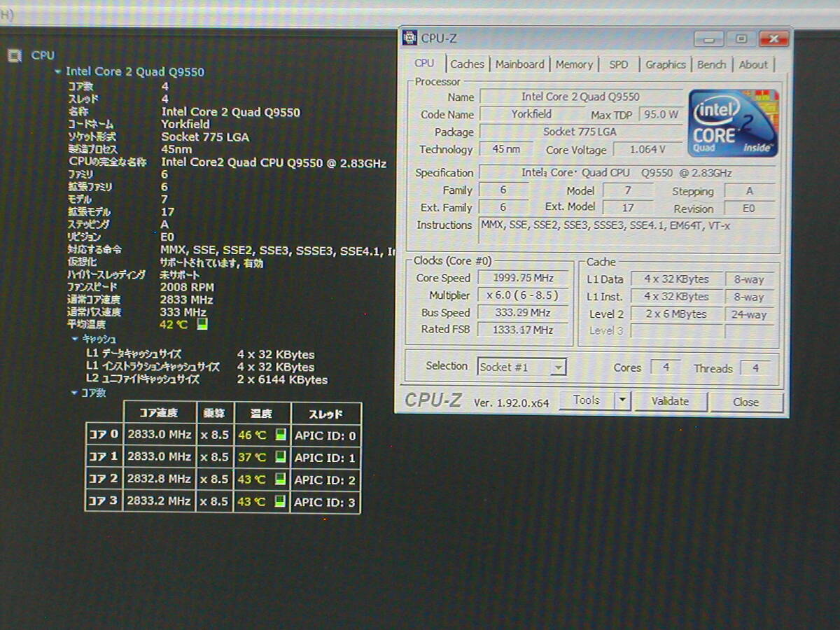Click the Threads count field
The image size is (840, 630).
pyautogui.click(x=755, y=367)
